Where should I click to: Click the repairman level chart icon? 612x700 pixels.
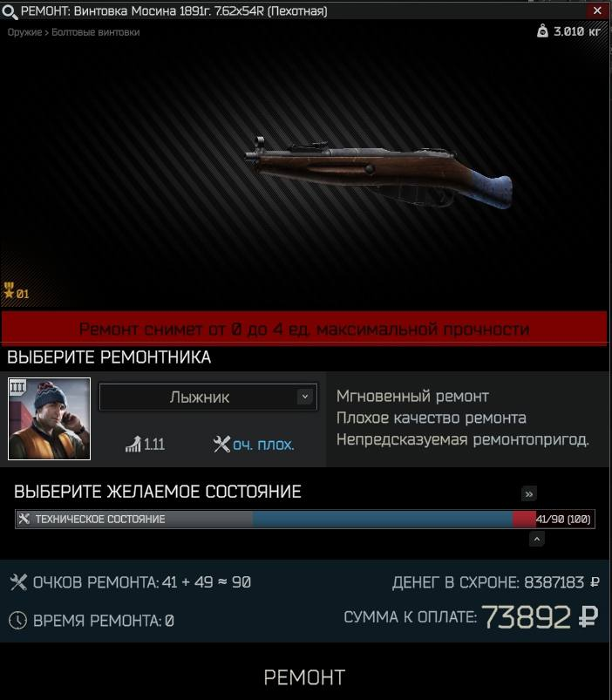coord(133,444)
